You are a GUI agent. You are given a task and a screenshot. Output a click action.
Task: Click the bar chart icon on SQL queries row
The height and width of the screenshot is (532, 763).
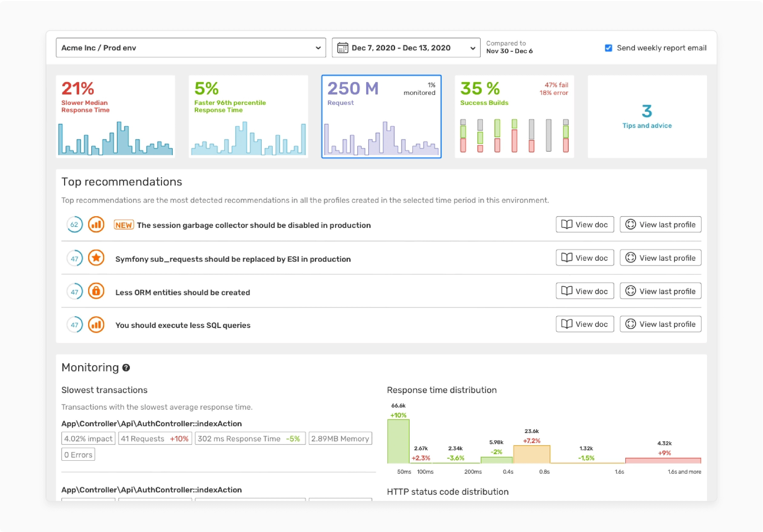(x=96, y=325)
